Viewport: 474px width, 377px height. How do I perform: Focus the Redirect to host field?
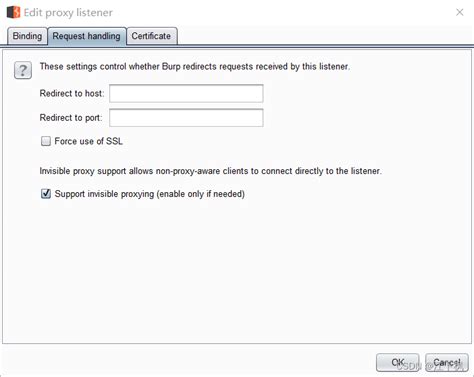click(186, 94)
